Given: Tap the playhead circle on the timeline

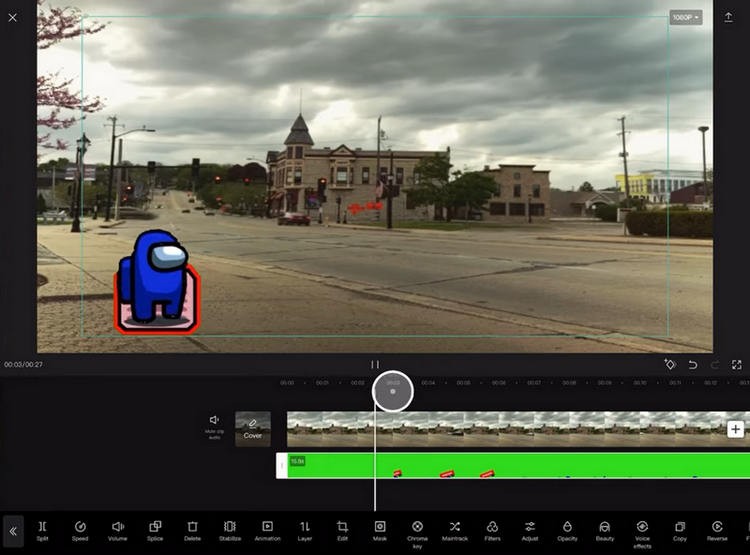Looking at the screenshot, I should pos(393,391).
